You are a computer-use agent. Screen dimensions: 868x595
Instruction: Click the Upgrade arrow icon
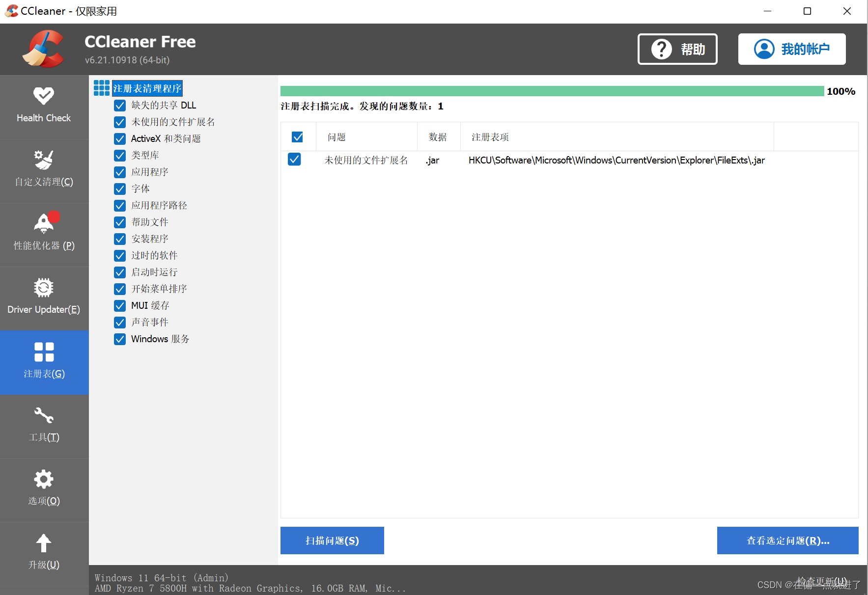coord(44,542)
